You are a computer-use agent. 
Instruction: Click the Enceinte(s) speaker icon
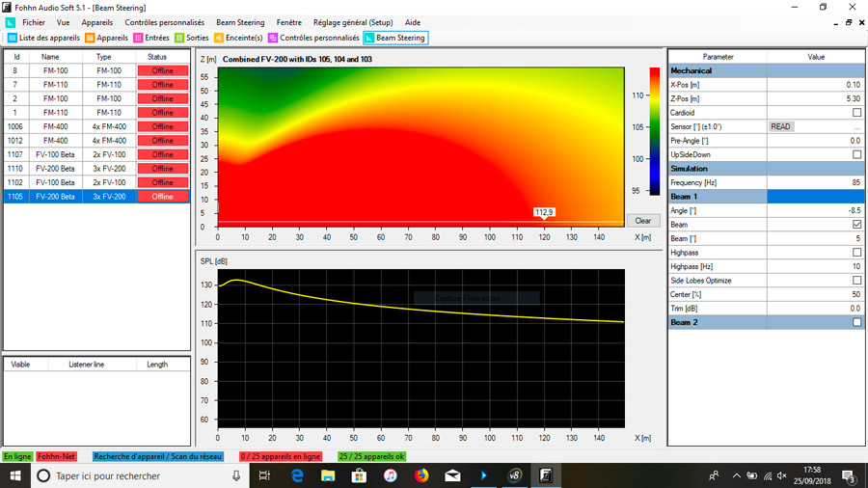pos(219,38)
